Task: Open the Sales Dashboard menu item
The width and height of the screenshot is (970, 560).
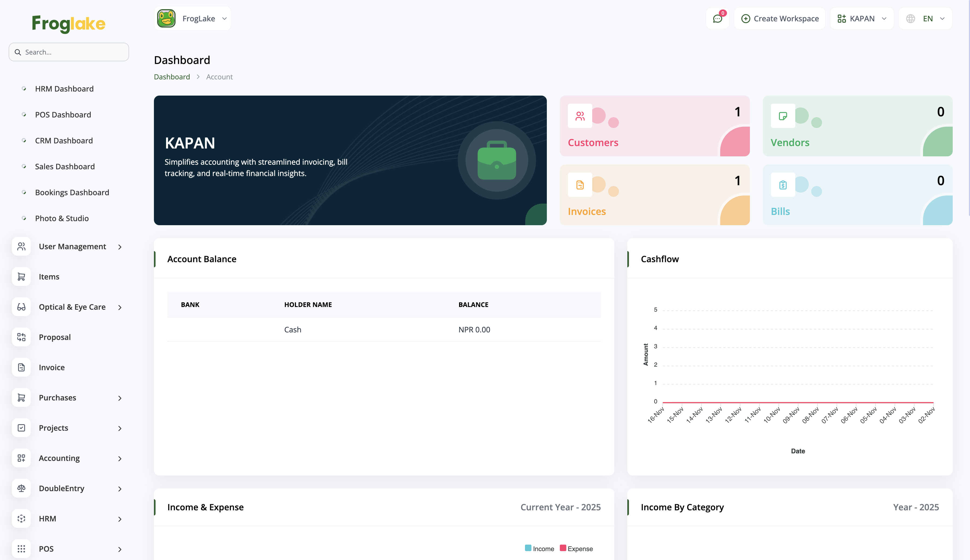Action: (x=65, y=167)
